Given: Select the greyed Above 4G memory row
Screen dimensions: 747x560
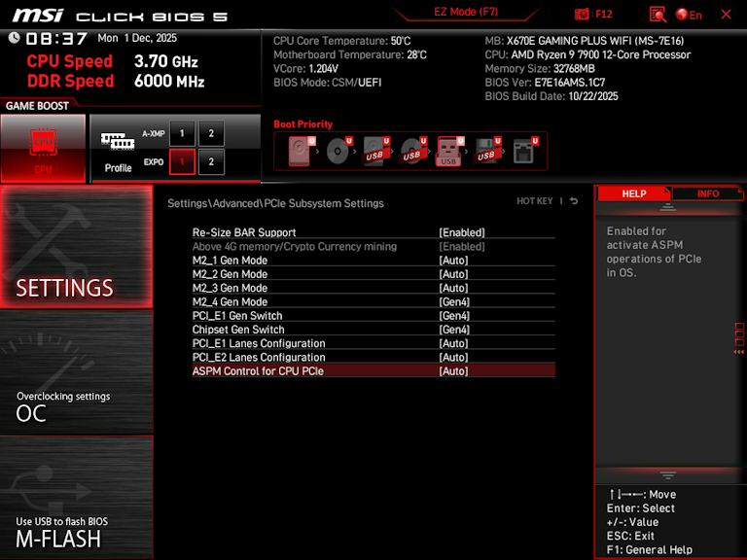Looking at the screenshot, I should pos(373,247).
